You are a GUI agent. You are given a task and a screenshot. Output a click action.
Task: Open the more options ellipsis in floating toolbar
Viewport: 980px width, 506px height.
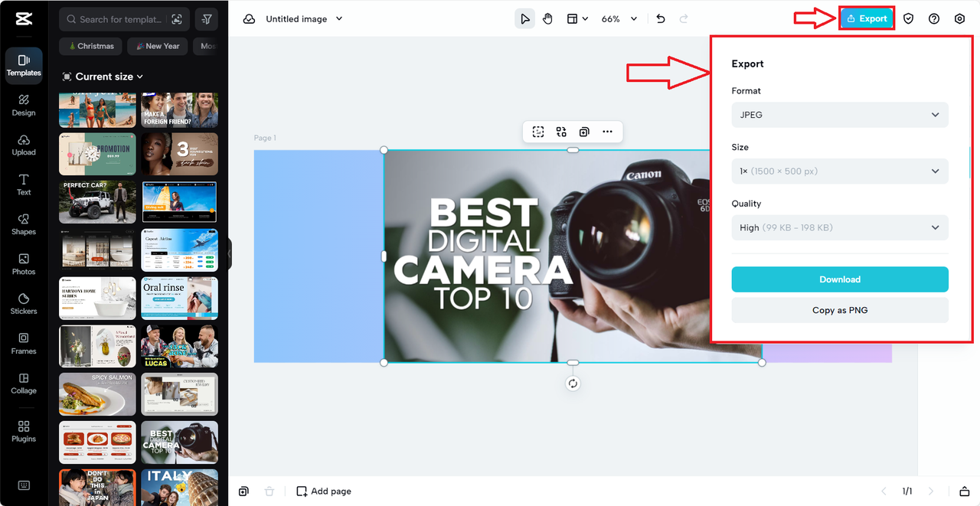(x=607, y=132)
